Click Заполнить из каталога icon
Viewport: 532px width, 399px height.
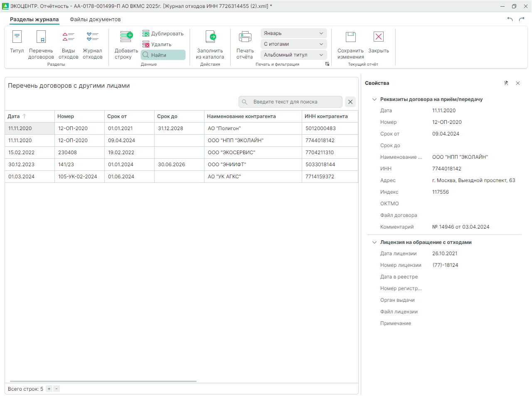coord(210,37)
